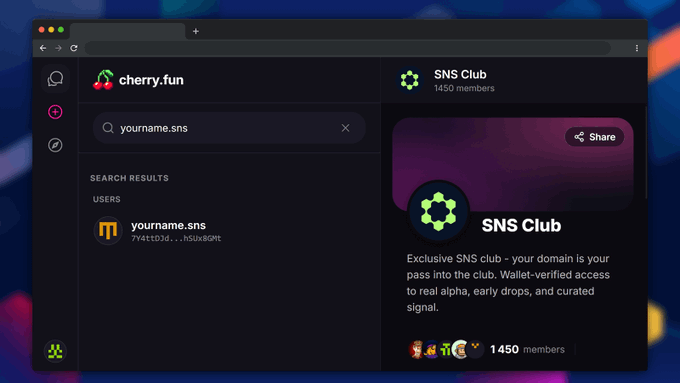This screenshot has height=383, width=680.
Task: Click wallet address 7Y4ttDJd...hSUx8GMt
Action: point(176,238)
